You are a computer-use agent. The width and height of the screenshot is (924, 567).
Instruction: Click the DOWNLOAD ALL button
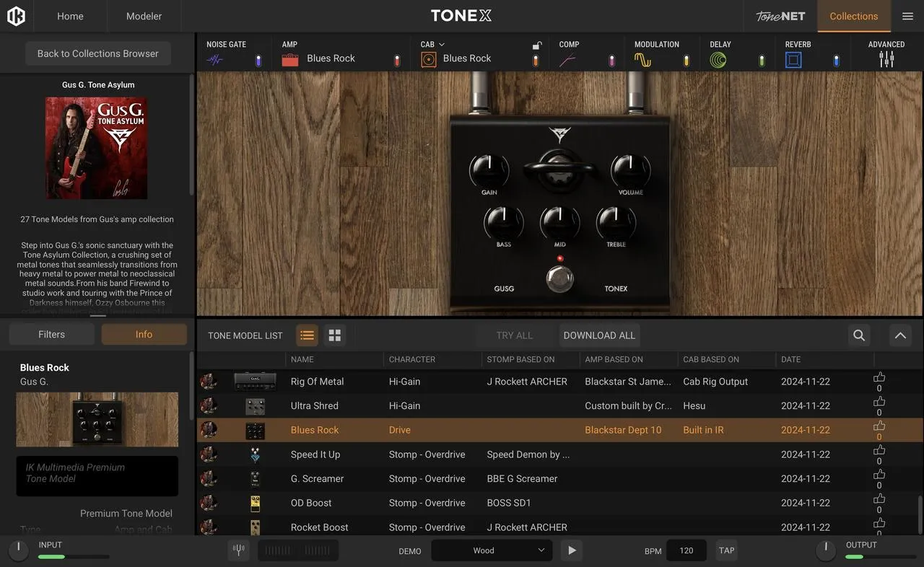(599, 335)
